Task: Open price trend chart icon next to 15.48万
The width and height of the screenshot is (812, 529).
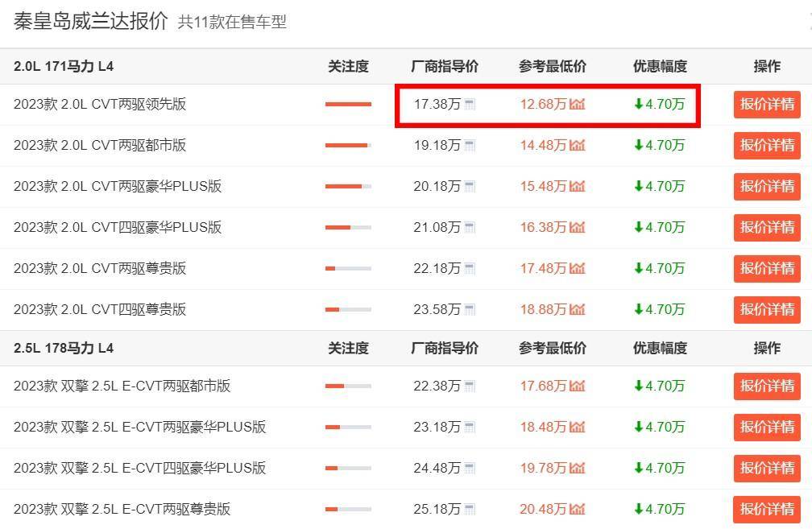Action: point(577,187)
